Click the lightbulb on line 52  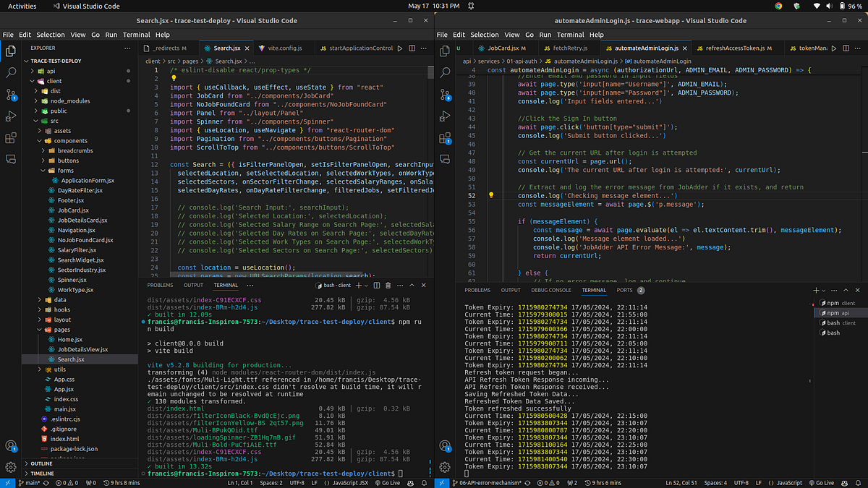[491, 195]
